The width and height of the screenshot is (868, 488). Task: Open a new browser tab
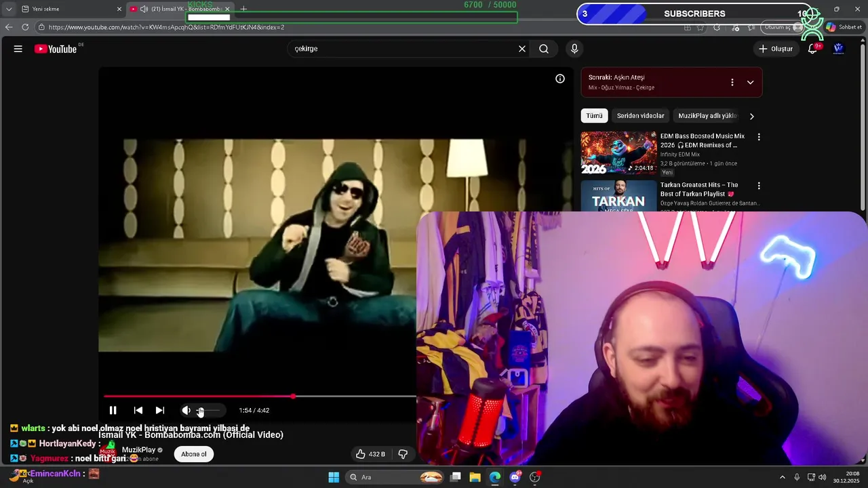pos(243,9)
